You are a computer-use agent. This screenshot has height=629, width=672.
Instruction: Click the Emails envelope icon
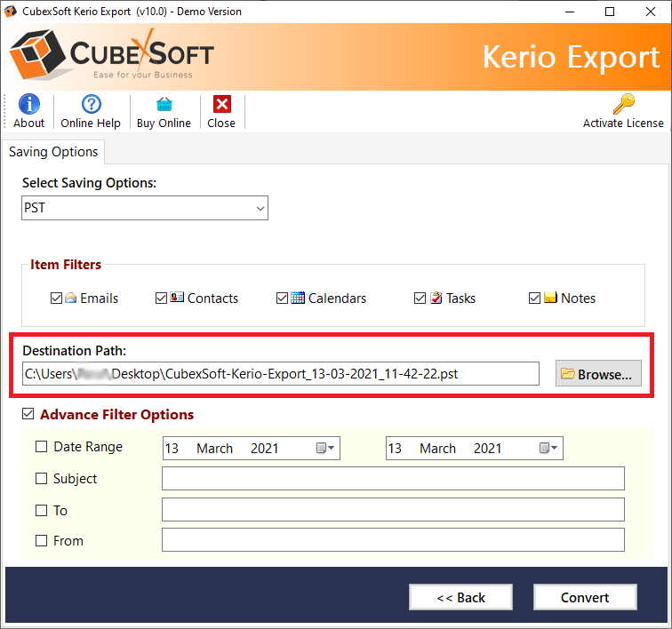tap(71, 298)
